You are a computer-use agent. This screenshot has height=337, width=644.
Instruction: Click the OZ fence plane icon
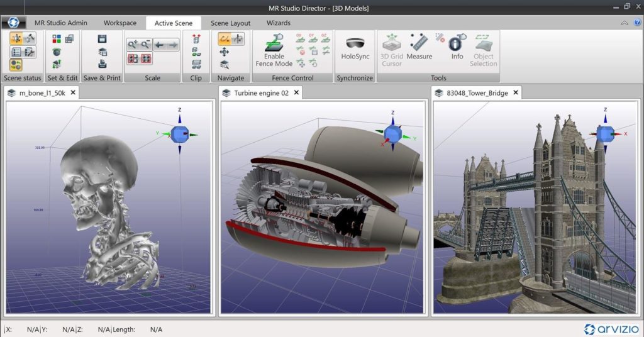(326, 38)
